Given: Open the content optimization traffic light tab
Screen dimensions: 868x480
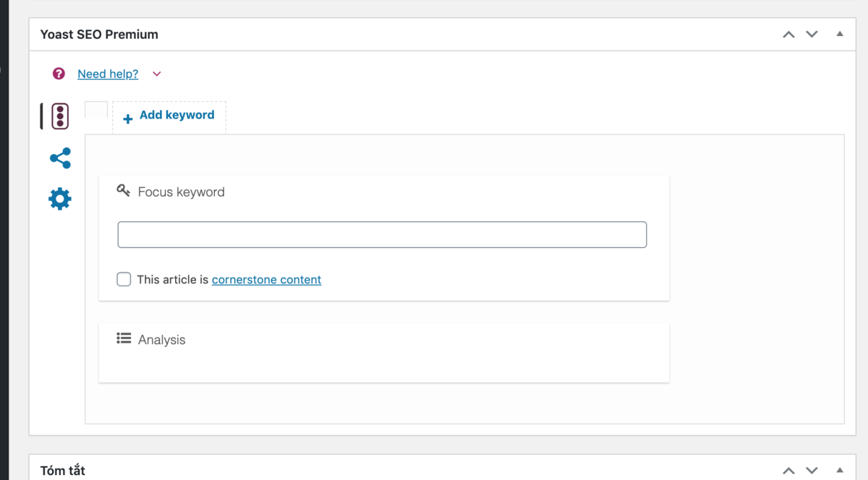Looking at the screenshot, I should pos(60,116).
